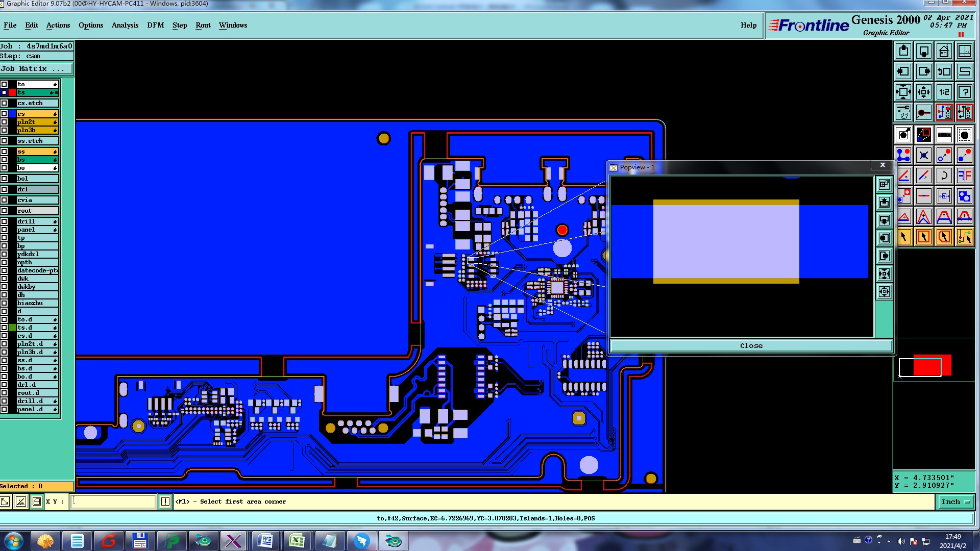Toggle the pln2t layer checkbox
Image resolution: width=980 pixels, height=551 pixels.
(x=4, y=122)
